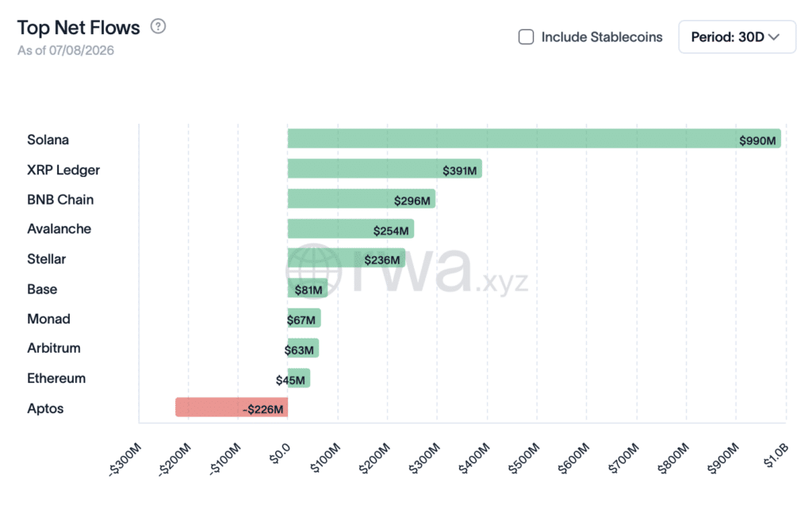Click the Avalanche $254M bar
Viewport: 812px width, 509px height.
[x=350, y=229]
